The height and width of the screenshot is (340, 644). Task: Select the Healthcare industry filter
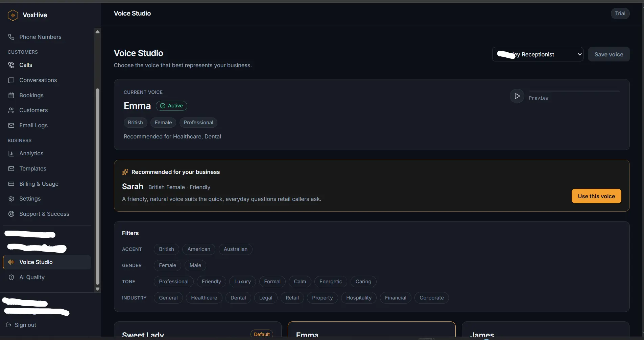click(204, 298)
